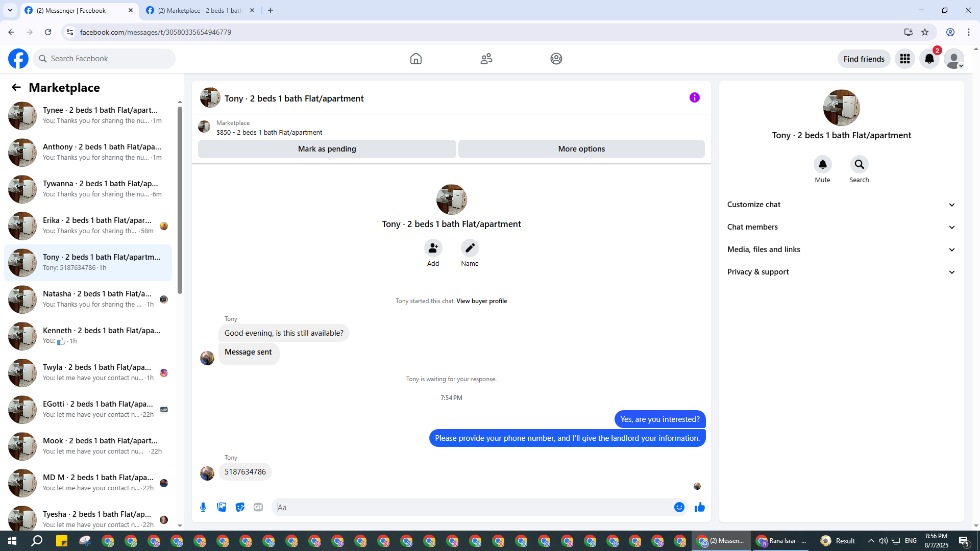Viewport: 980px width, 551px height.
Task: Click Tony chat header title
Action: [x=294, y=98]
